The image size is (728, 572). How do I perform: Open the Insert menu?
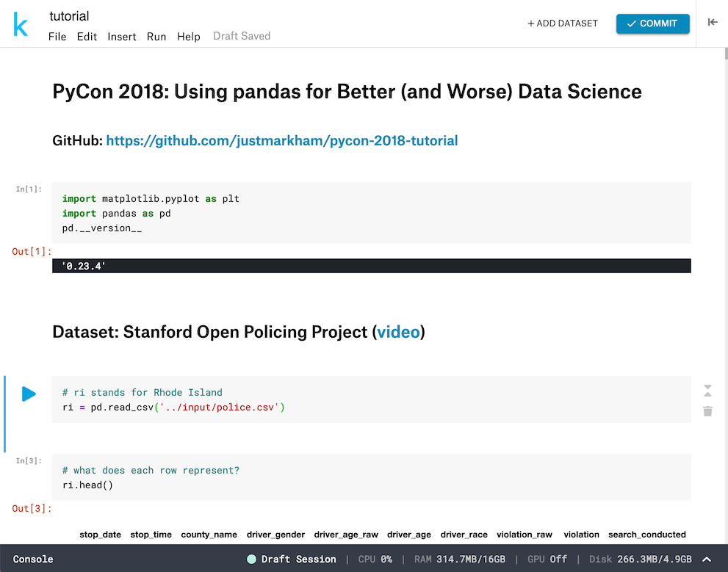click(x=122, y=37)
